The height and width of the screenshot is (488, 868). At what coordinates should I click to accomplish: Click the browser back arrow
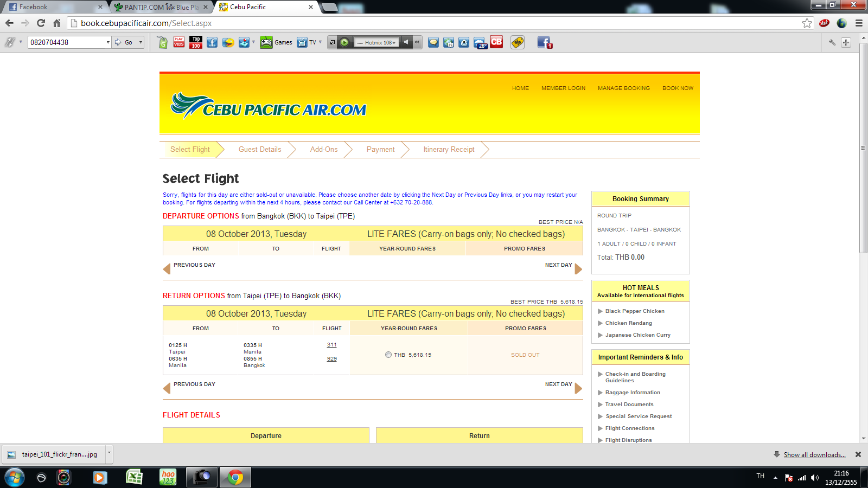9,23
